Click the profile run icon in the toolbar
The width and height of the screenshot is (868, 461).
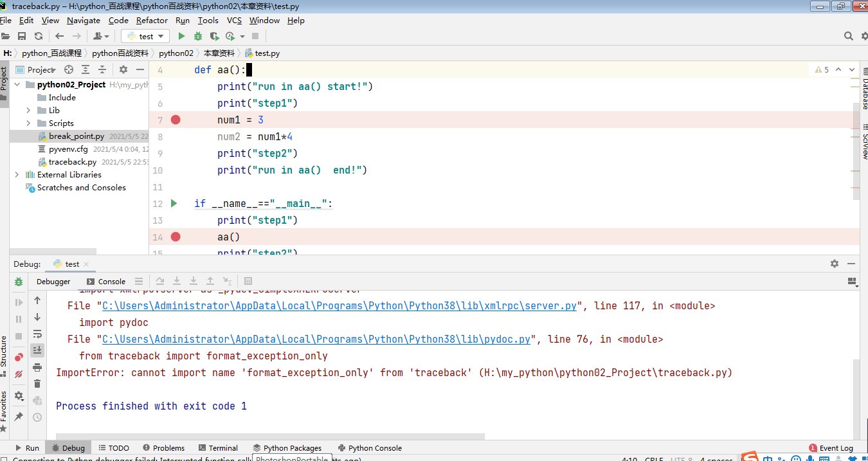pyautogui.click(x=230, y=37)
